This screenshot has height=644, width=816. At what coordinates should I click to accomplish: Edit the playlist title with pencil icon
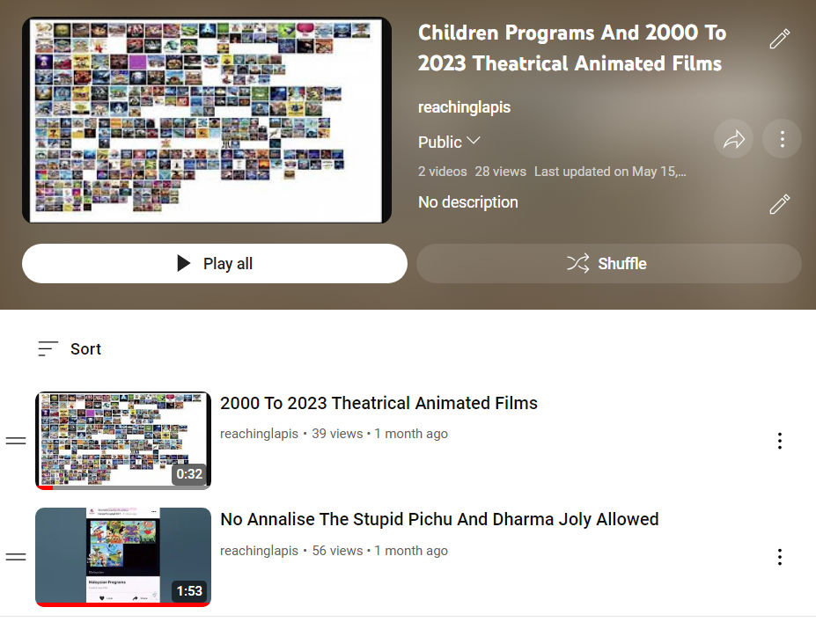point(780,39)
